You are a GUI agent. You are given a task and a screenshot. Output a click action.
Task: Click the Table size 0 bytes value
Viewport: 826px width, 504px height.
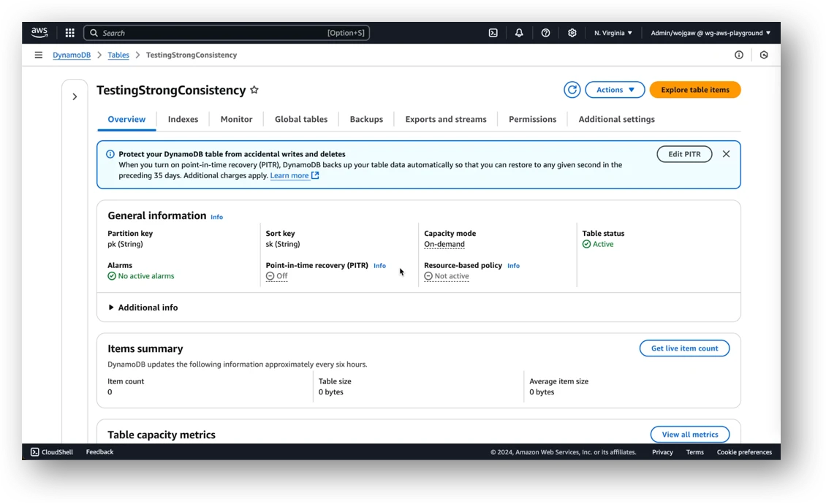click(331, 392)
